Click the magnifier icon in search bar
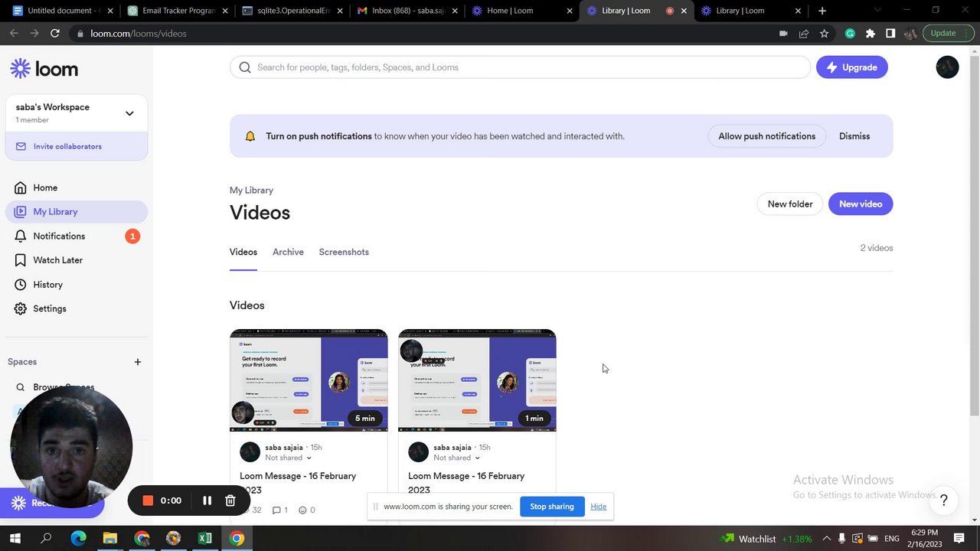Screen dimensions: 980x551 coord(245,67)
